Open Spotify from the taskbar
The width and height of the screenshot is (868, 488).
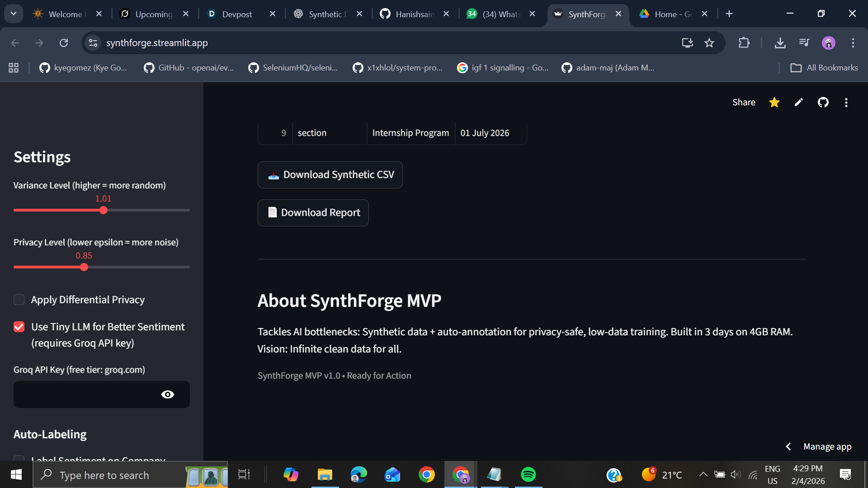[x=528, y=474]
